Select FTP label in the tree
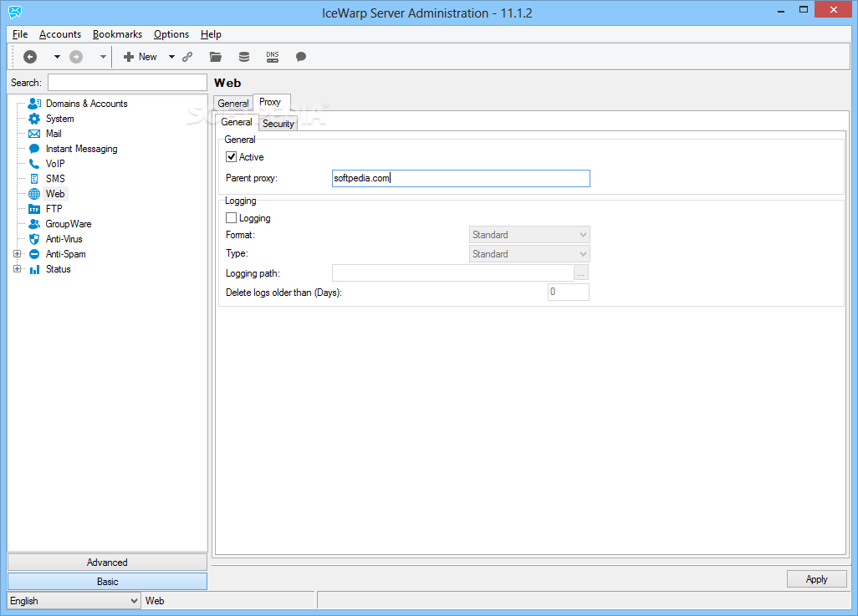The height and width of the screenshot is (616, 858). [x=54, y=209]
